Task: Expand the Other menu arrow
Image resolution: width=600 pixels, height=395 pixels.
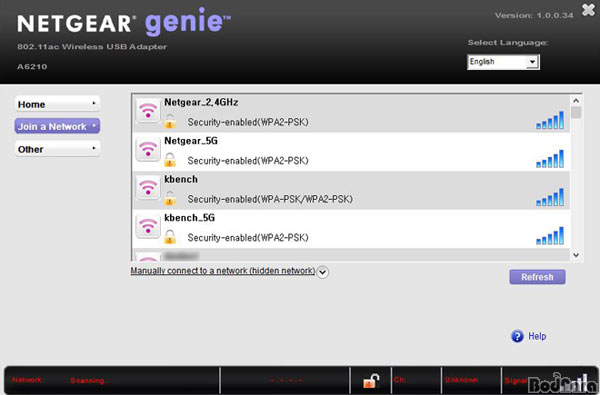Action: 94,149
